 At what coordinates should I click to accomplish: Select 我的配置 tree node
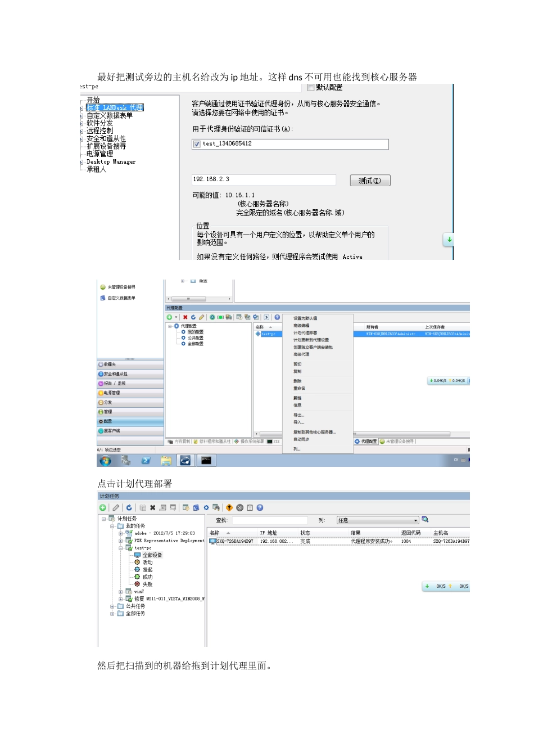(x=195, y=332)
